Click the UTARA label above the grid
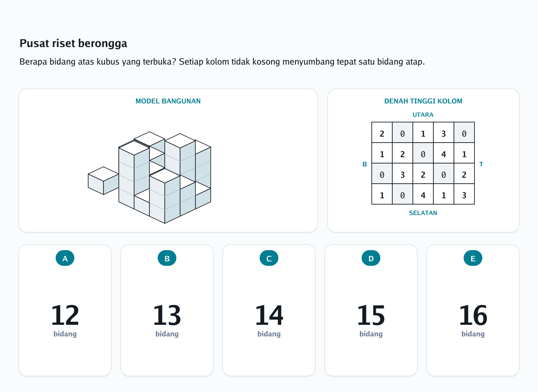 [x=423, y=115]
